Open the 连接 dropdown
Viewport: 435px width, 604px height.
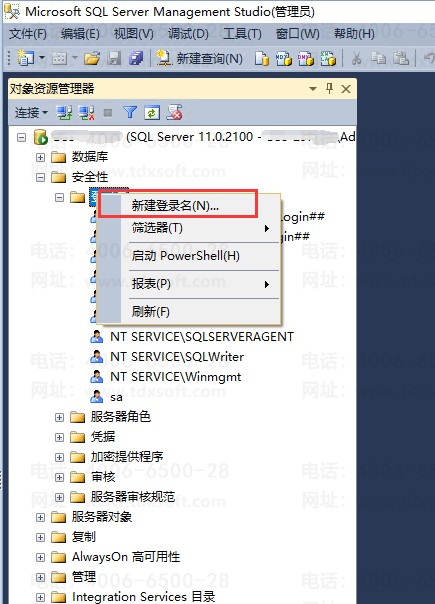(x=31, y=113)
